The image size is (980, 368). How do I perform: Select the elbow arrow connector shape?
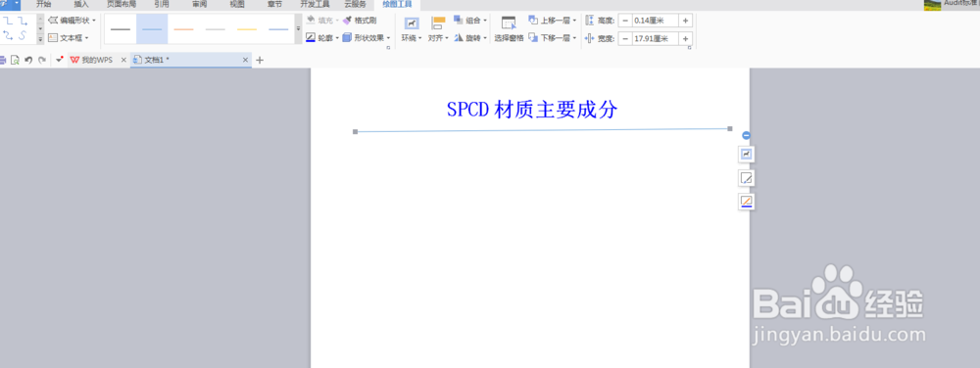click(x=24, y=22)
